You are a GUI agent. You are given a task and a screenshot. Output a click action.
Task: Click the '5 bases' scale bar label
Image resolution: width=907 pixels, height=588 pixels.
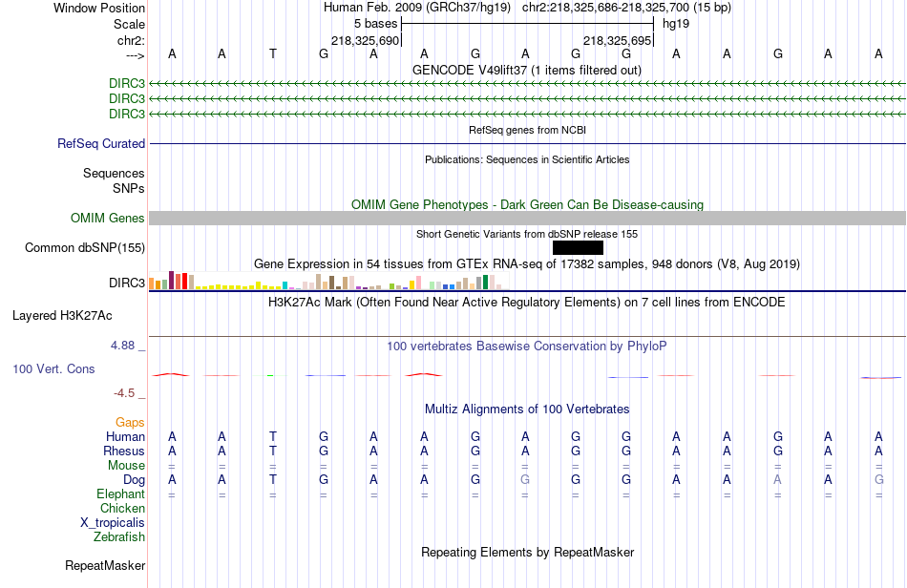(376, 24)
